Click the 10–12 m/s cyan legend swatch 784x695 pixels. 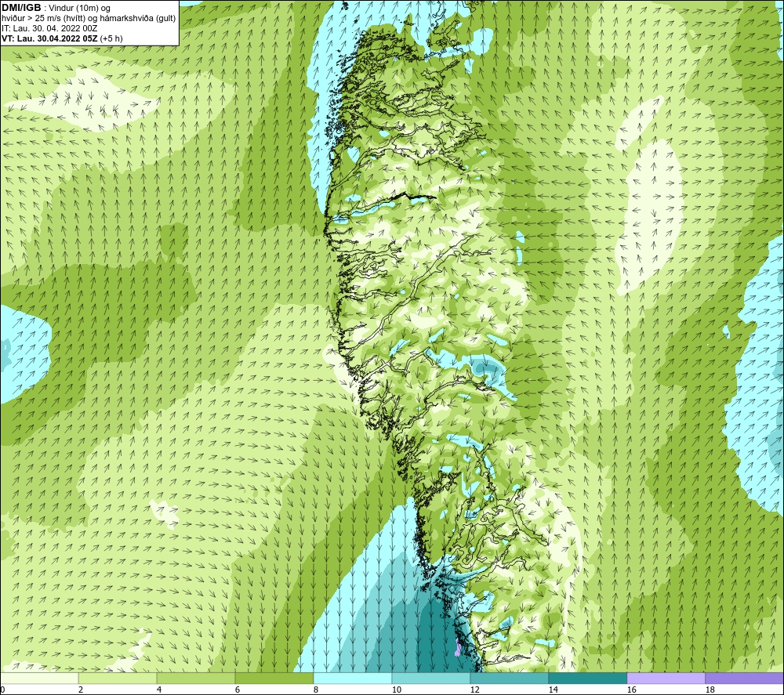(431, 678)
